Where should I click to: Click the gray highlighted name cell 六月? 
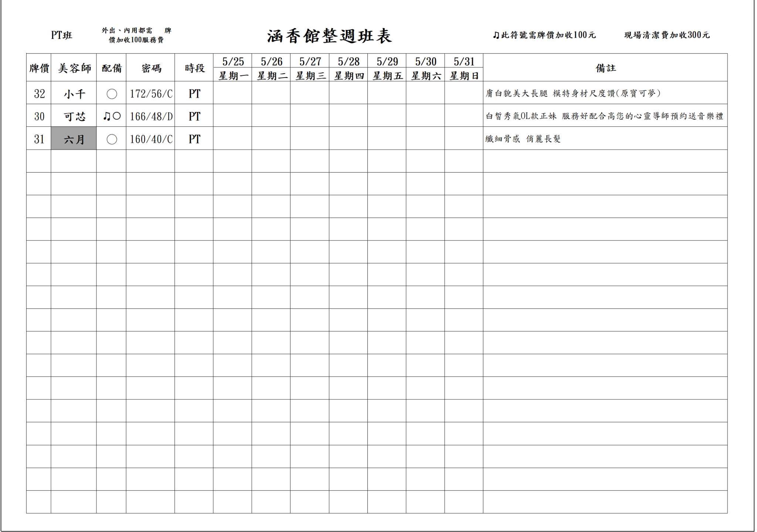[74, 139]
